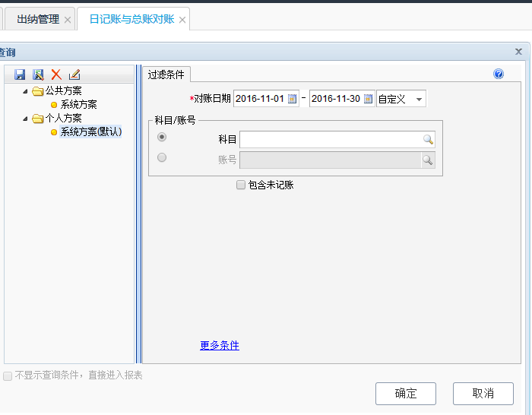The image size is (532, 415).
Task: Open the 自定义 date range dropdown
Action: tap(418, 100)
